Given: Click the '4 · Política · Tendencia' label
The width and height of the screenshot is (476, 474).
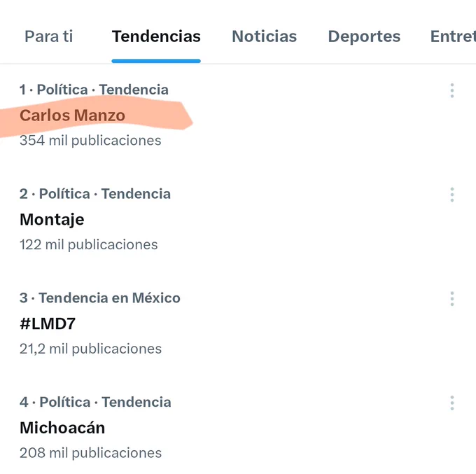Looking at the screenshot, I should point(95,403).
